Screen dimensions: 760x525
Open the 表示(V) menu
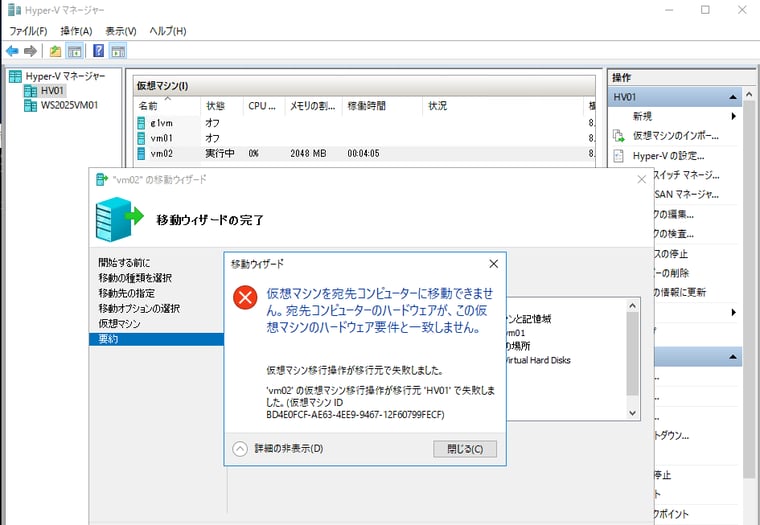(x=121, y=31)
